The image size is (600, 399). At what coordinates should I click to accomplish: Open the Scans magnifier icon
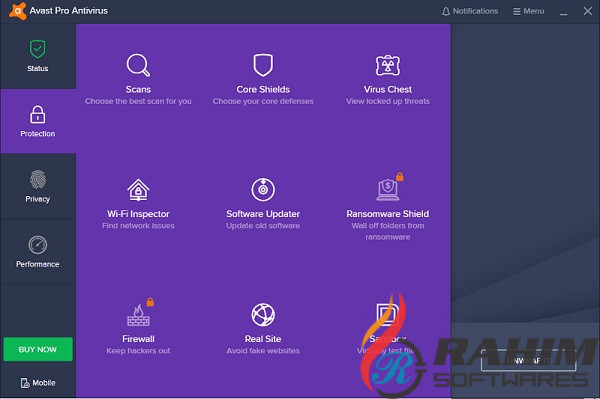[x=138, y=65]
